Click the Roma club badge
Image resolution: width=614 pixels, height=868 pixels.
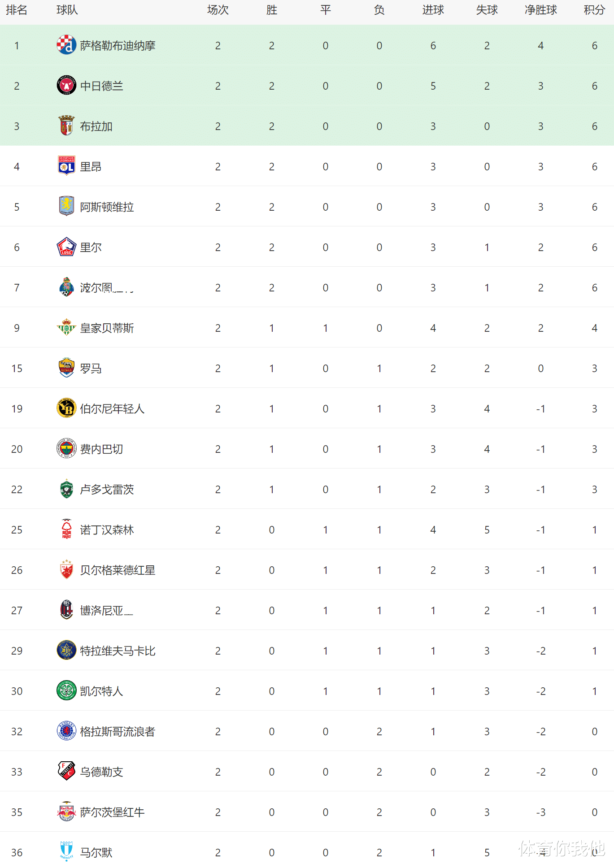66,368
